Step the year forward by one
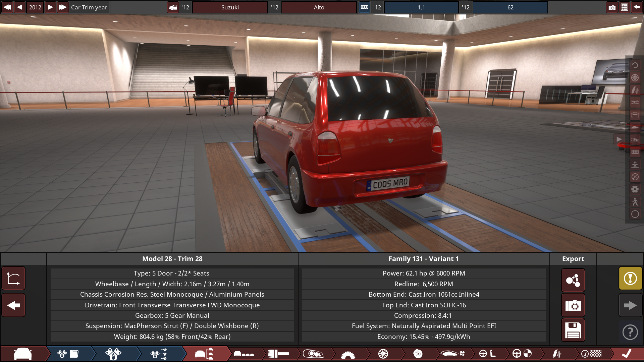 [x=50, y=7]
